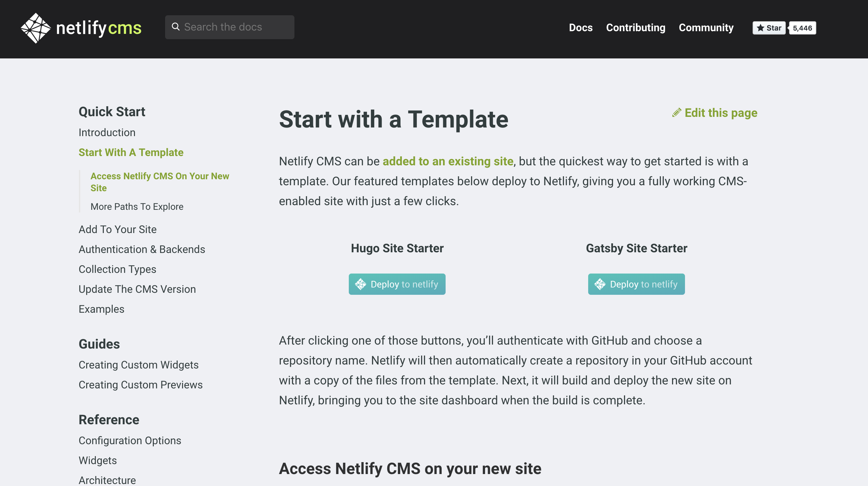Viewport: 868px width, 486px height.
Task: Open the 5,446 star count link
Action: pyautogui.click(x=802, y=28)
